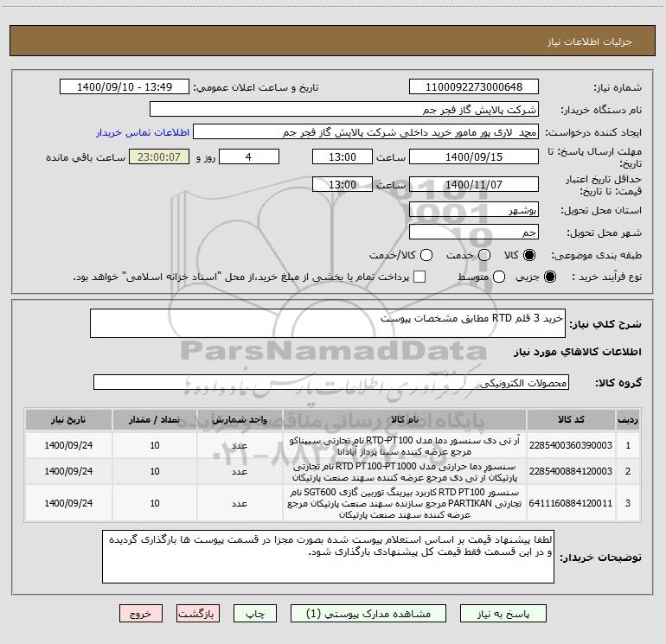This screenshot has width=666, height=644.
Task: Click the خروج exit button
Action: pyautogui.click(x=141, y=614)
